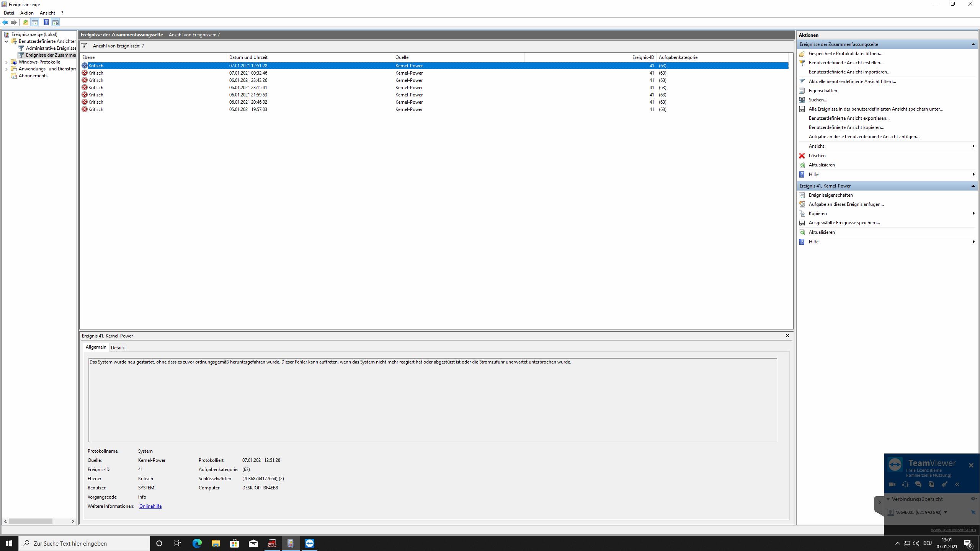The image size is (980, 551).
Task: Expand the Windows-Protokolle tree node
Action: 6,62
